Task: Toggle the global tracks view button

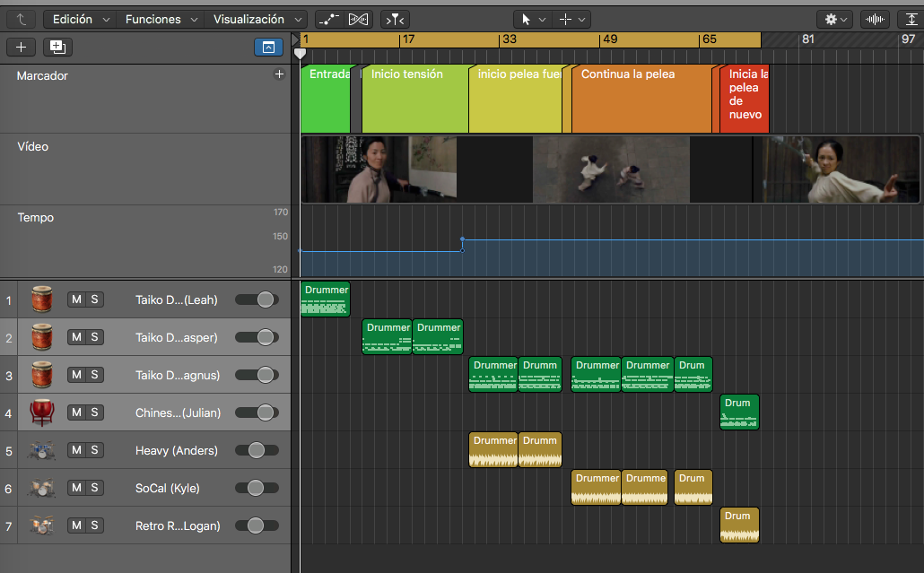Action: coord(269,48)
